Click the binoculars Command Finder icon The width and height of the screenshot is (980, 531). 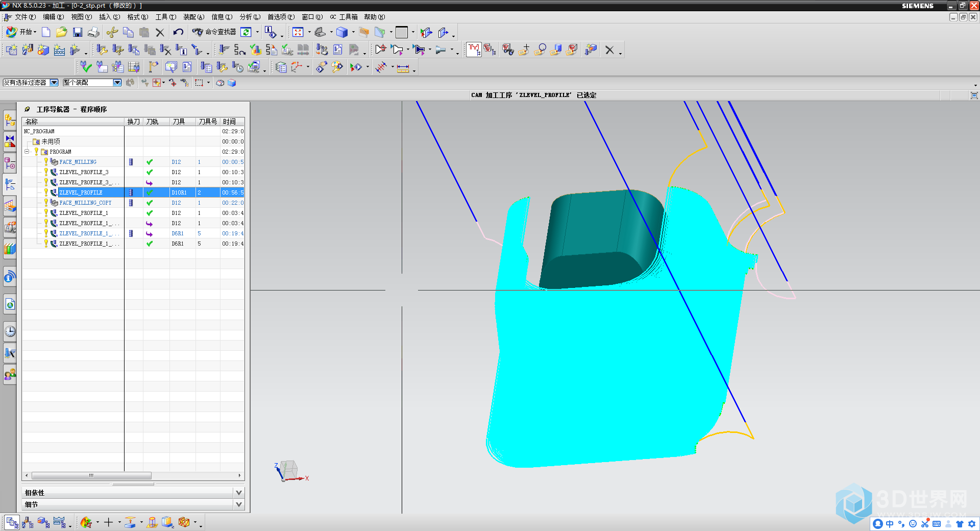coord(198,32)
